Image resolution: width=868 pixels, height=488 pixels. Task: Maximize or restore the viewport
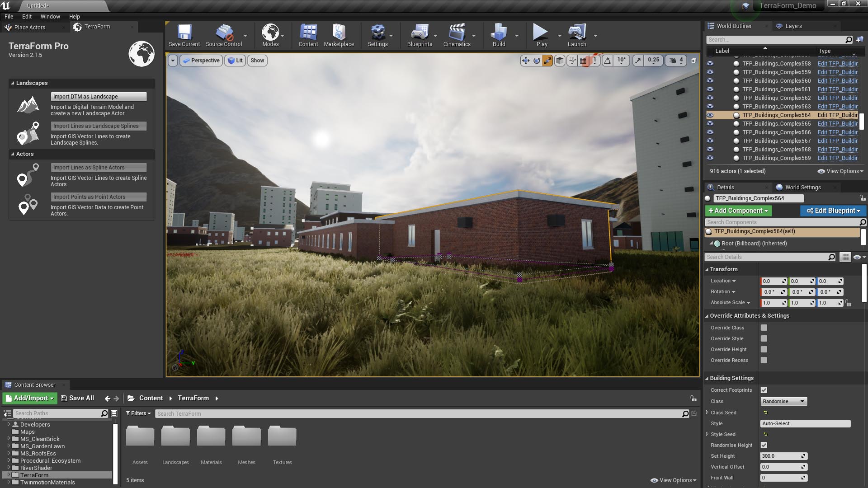coord(693,61)
